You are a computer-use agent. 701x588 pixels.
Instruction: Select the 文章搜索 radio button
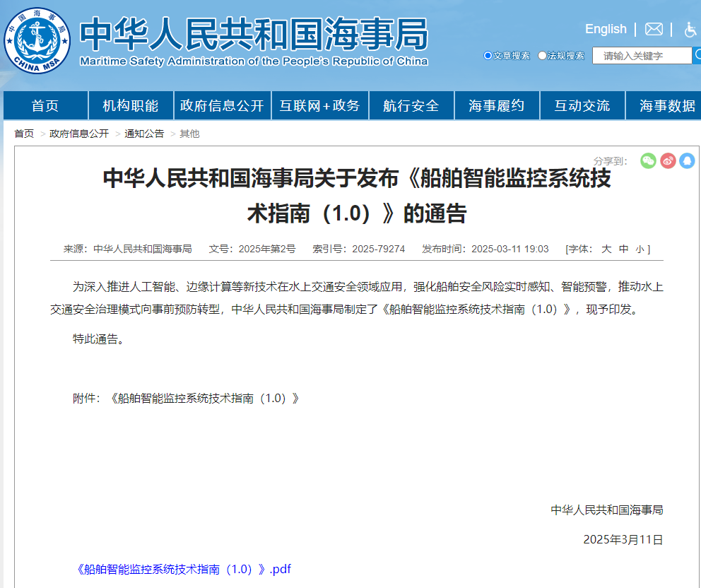(x=488, y=55)
